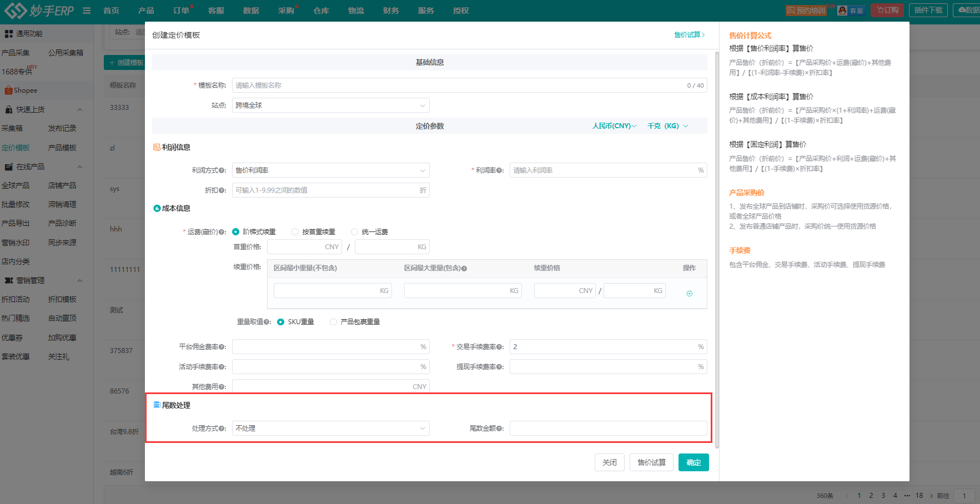Click the help icon beside 尾数金额 label
The image size is (980, 504).
click(x=500, y=429)
